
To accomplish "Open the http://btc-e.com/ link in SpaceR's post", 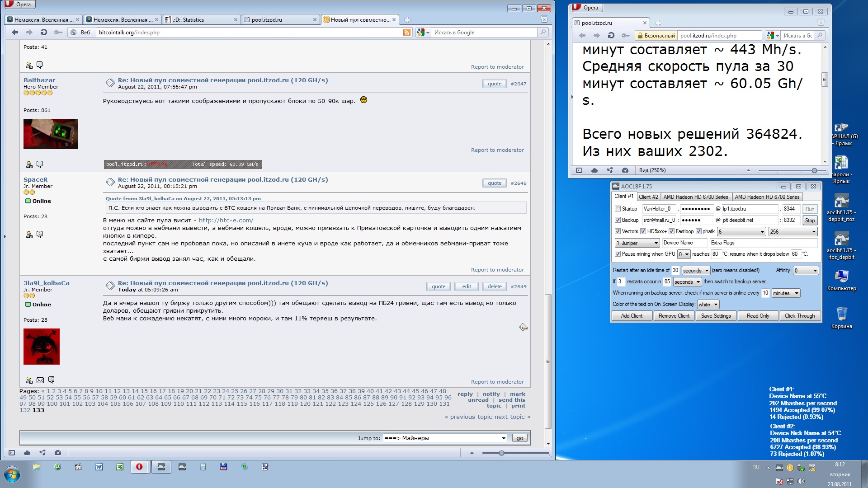I will pos(226,221).
